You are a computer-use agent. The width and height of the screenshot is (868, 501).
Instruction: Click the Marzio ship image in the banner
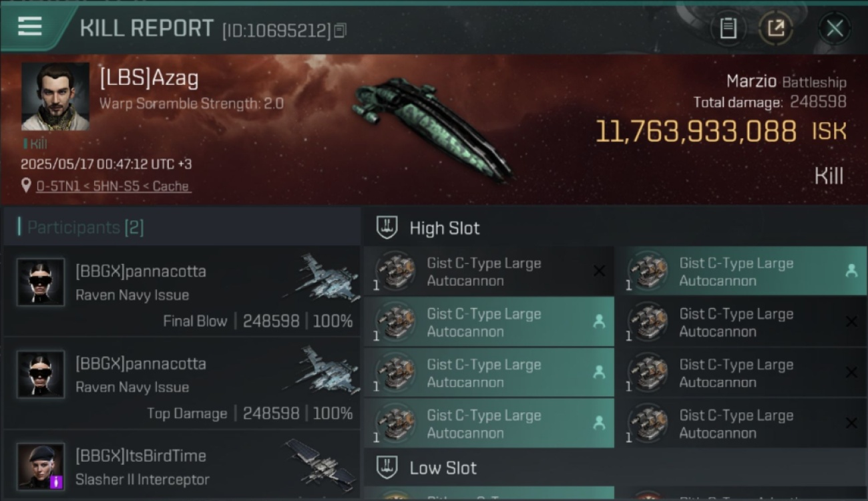point(431,127)
